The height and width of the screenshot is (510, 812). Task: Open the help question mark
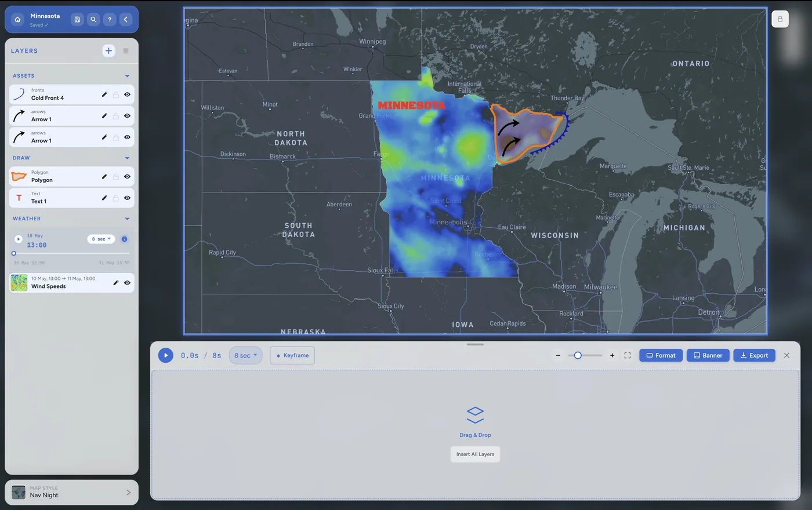[110, 20]
